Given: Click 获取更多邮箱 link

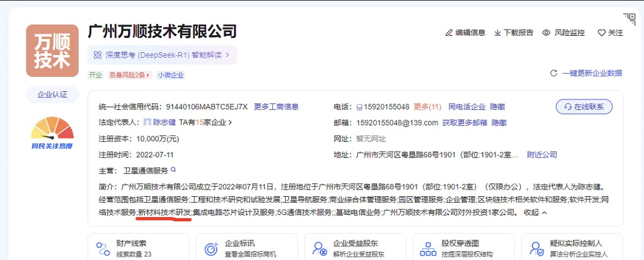Looking at the screenshot, I should 465,122.
